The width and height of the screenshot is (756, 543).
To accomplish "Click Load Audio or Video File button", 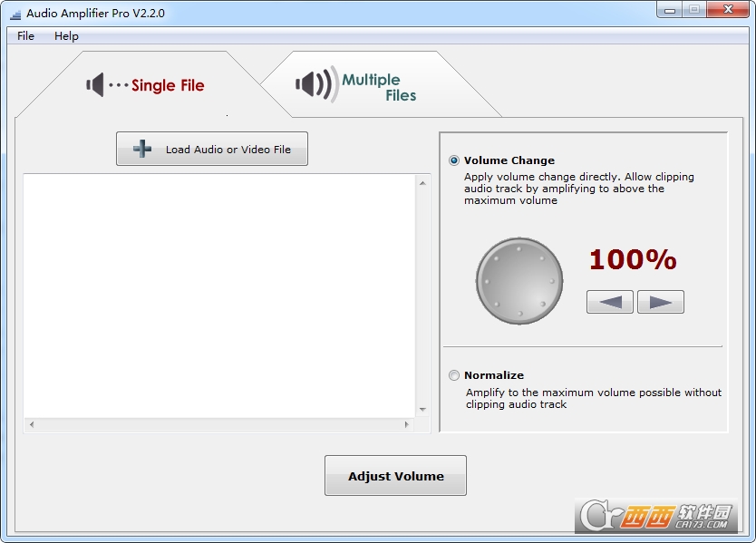I will pyautogui.click(x=212, y=150).
